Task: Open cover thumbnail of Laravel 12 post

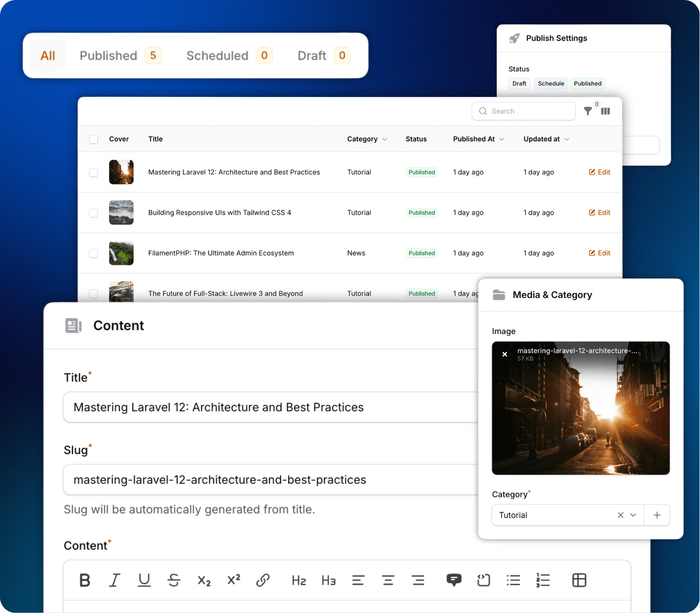Action: point(121,172)
